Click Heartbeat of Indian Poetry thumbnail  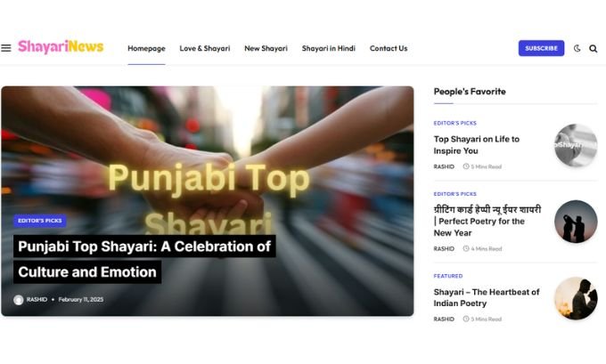pyautogui.click(x=576, y=298)
